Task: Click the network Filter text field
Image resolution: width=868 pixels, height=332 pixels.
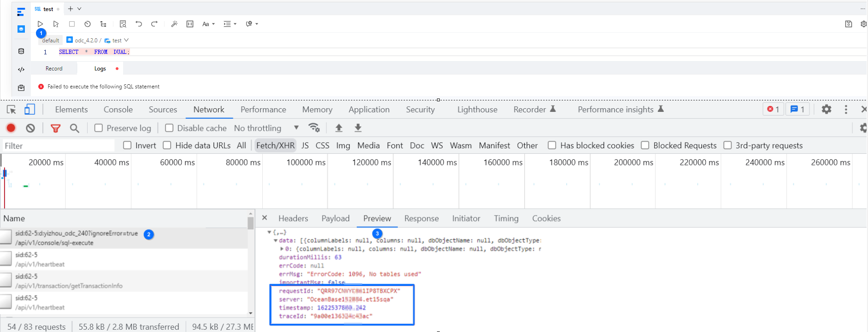Action: click(x=59, y=146)
